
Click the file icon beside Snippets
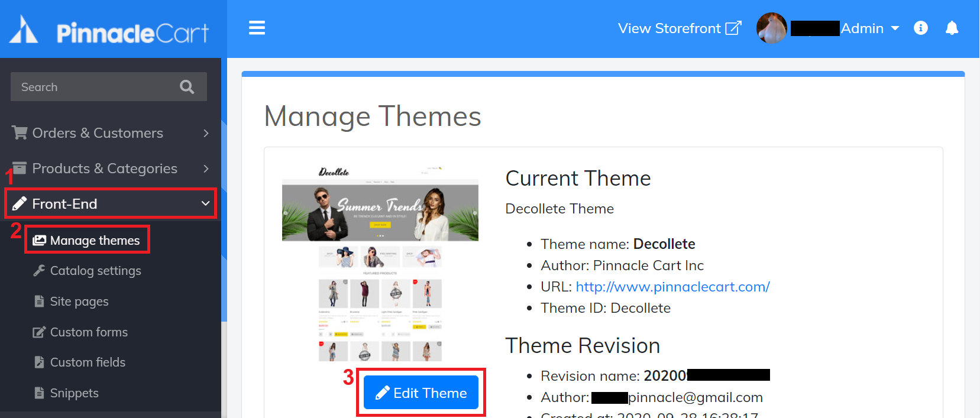coord(39,393)
